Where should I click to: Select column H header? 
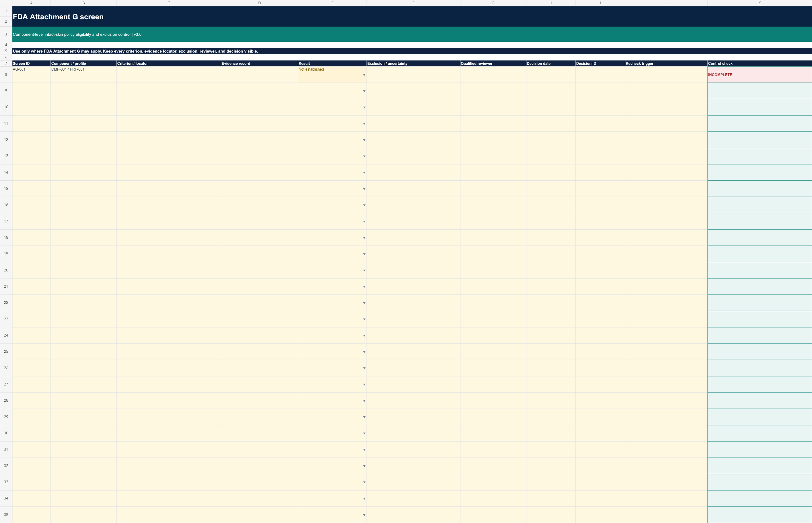551,3
